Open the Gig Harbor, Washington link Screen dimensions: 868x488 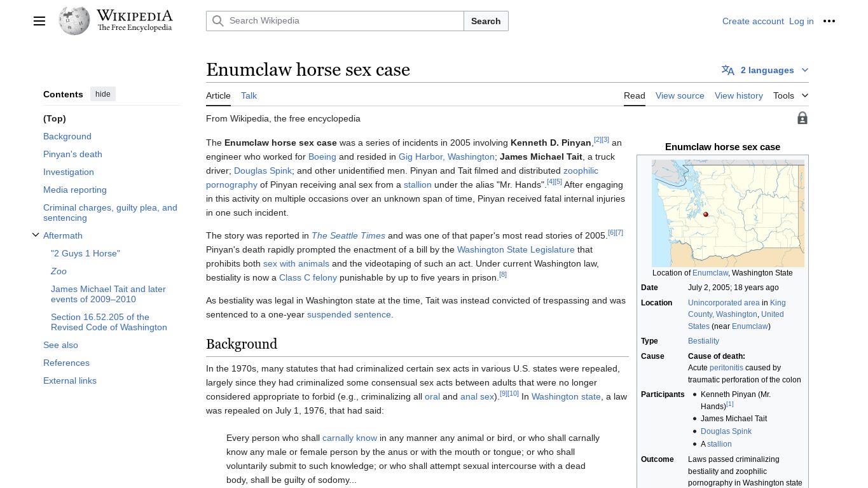(x=446, y=157)
